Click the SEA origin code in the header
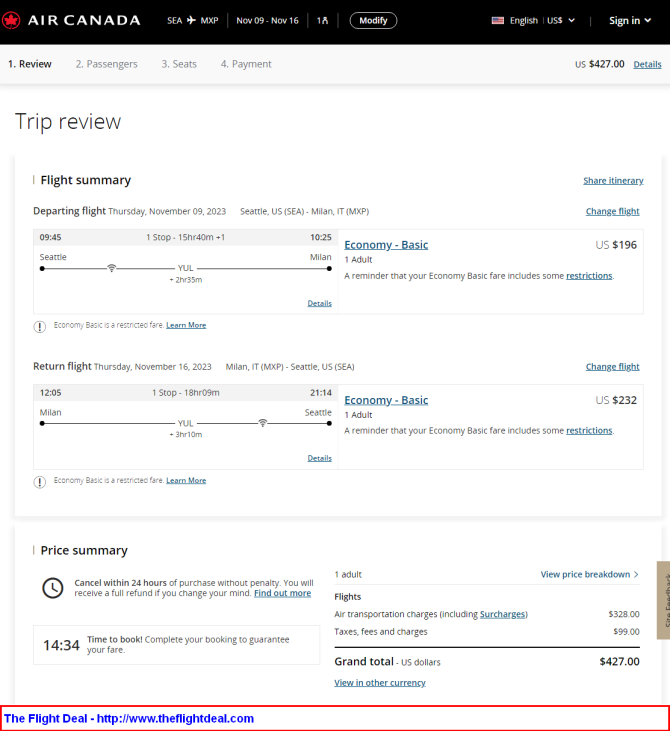Screen dimensions: 670x731 (x=174, y=21)
